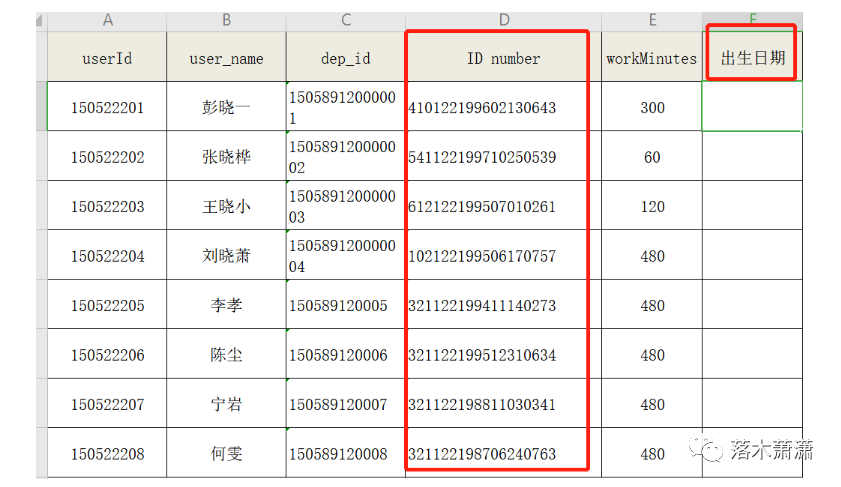Select ID cell 102122199506170757
This screenshot has height=487, width=841.
(x=503, y=255)
